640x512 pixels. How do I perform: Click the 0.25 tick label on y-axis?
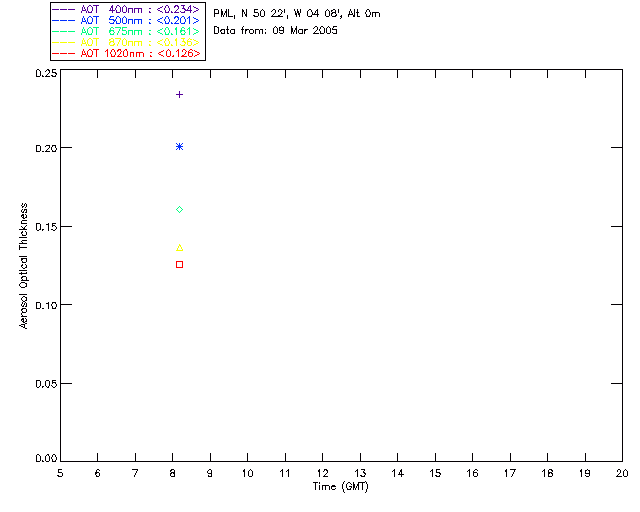tap(43, 74)
